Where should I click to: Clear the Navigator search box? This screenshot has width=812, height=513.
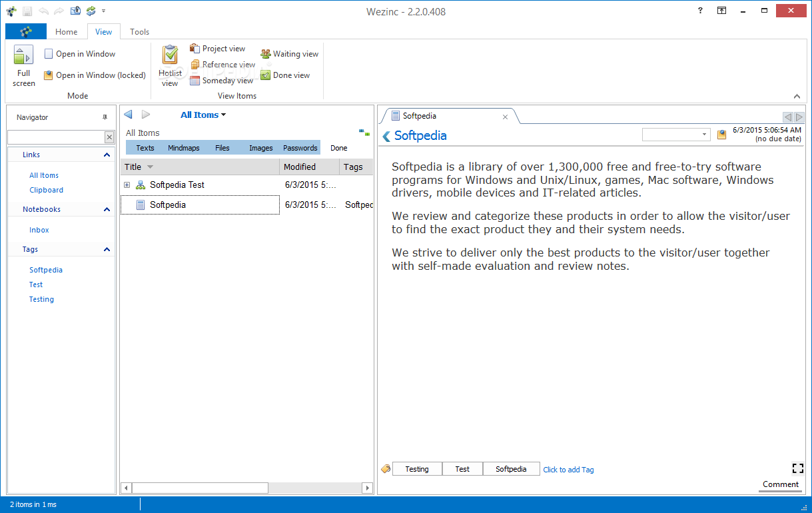109,137
